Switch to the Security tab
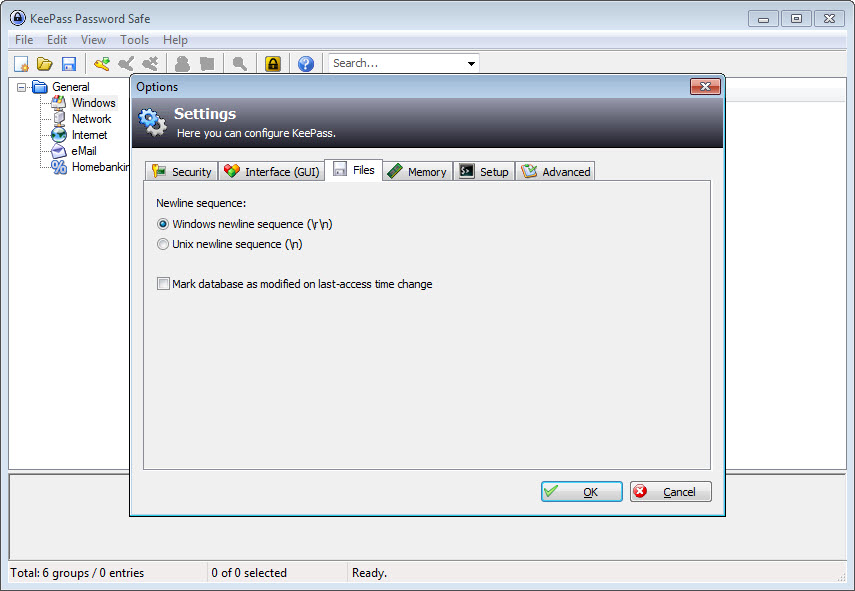 point(182,171)
